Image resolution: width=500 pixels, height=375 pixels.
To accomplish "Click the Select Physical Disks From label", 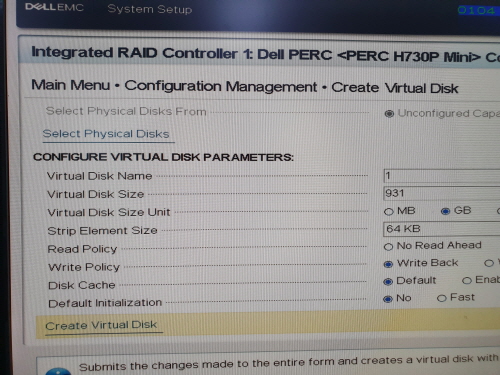I will pyautogui.click(x=126, y=111).
